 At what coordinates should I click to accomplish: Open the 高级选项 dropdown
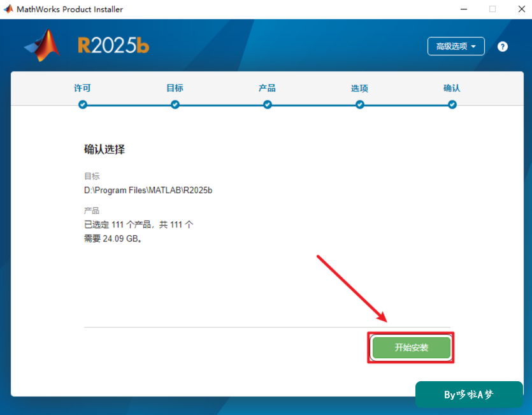456,46
